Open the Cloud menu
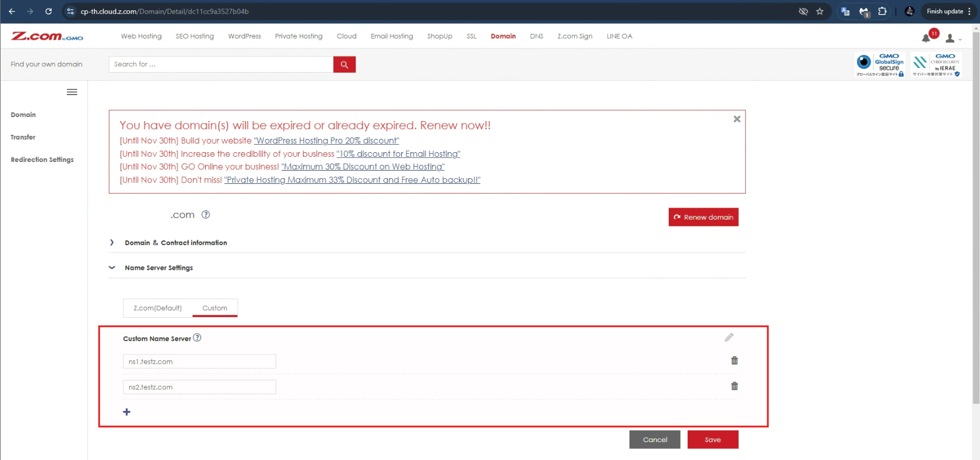980x460 pixels. coord(346,36)
